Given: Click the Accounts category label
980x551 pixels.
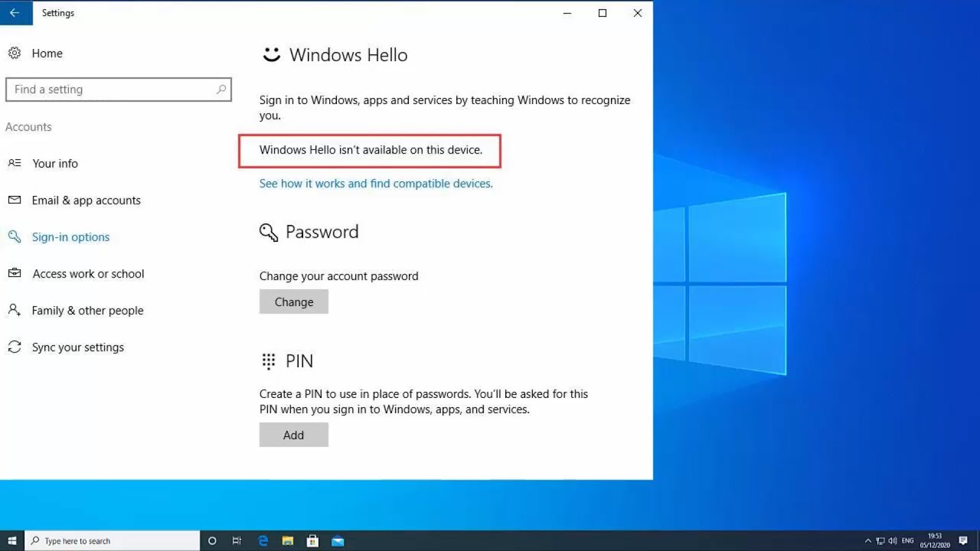Looking at the screenshot, I should (x=28, y=127).
